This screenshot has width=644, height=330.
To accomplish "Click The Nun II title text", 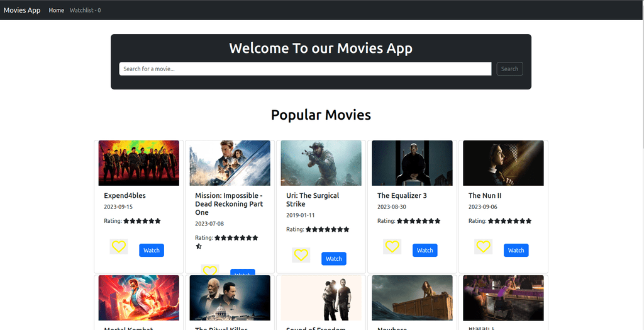I will tap(485, 195).
